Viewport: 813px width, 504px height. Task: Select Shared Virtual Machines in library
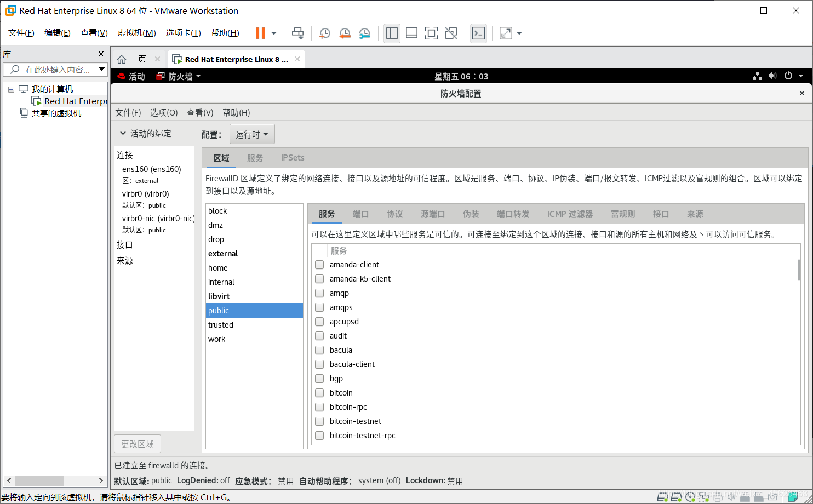point(50,113)
